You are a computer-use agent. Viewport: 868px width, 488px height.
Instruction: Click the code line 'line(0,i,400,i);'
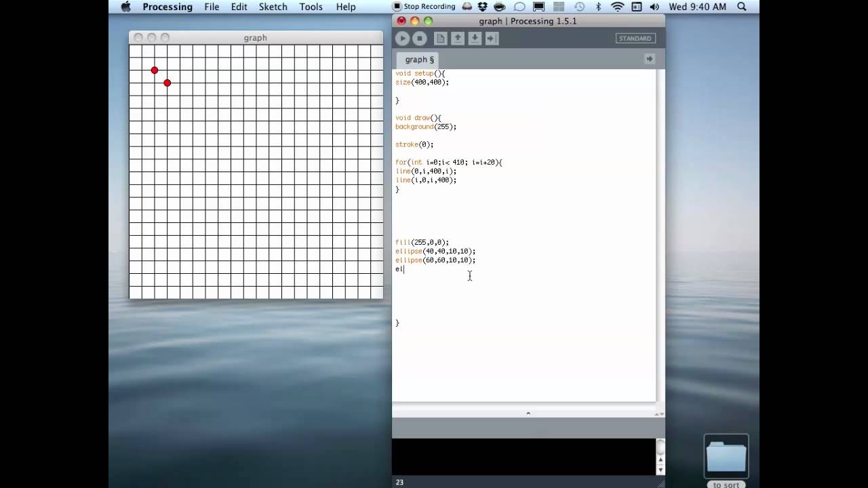click(x=426, y=171)
